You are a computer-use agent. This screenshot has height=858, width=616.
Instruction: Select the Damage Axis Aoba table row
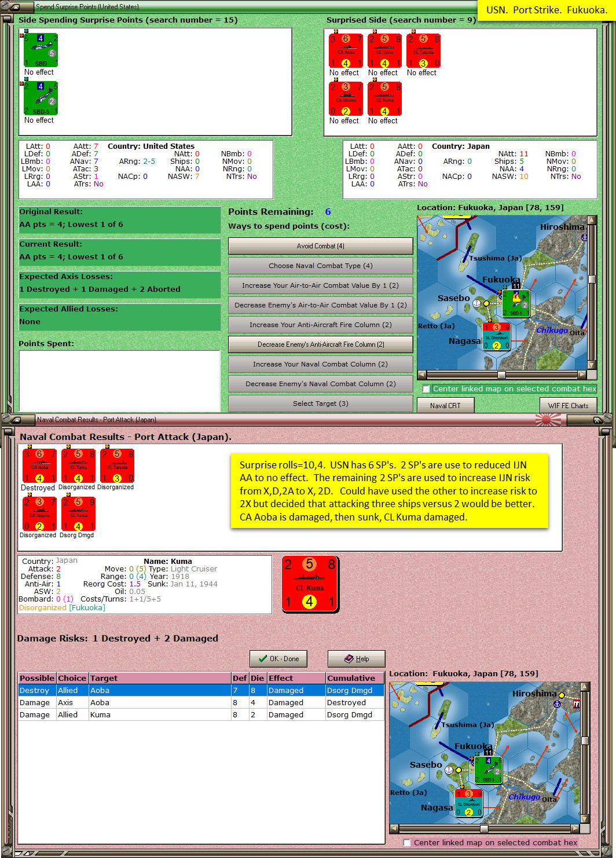(x=201, y=703)
